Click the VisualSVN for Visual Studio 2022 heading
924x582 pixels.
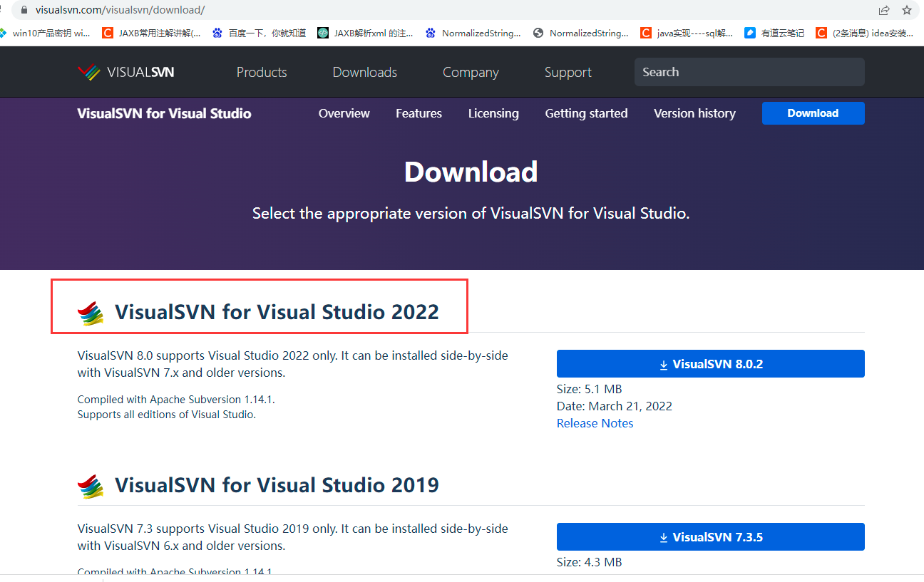[277, 312]
